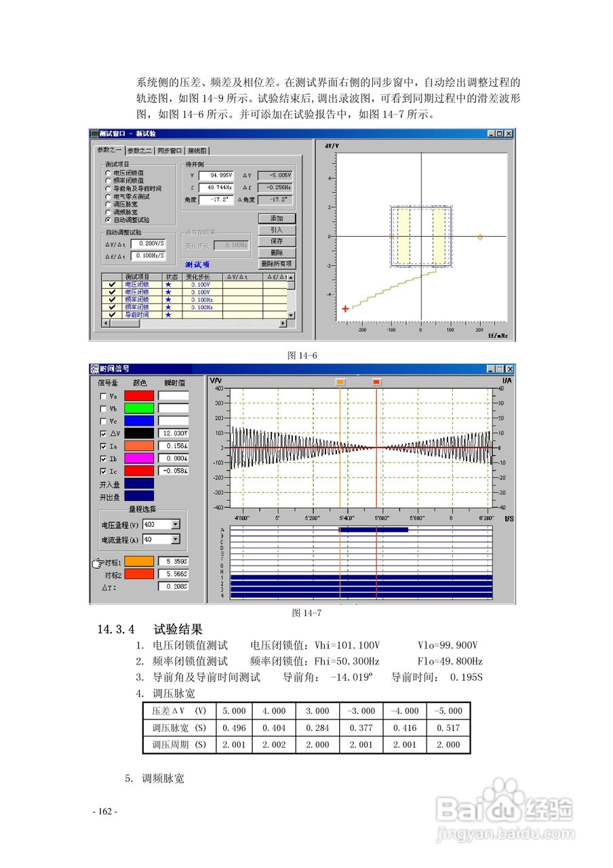Switch to 同步窗口 tab
Viewport: 613px width, 868px height.
pyautogui.click(x=170, y=151)
